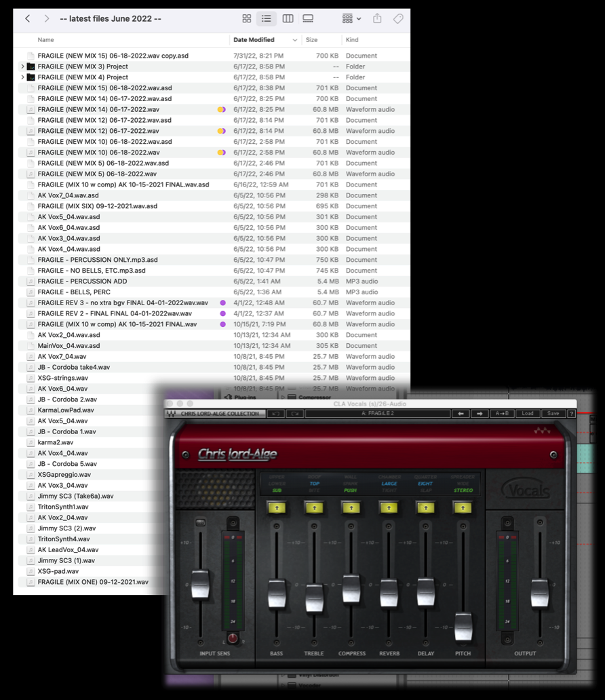
Task: Toggle small button above Input Sens fader
Action: [201, 522]
